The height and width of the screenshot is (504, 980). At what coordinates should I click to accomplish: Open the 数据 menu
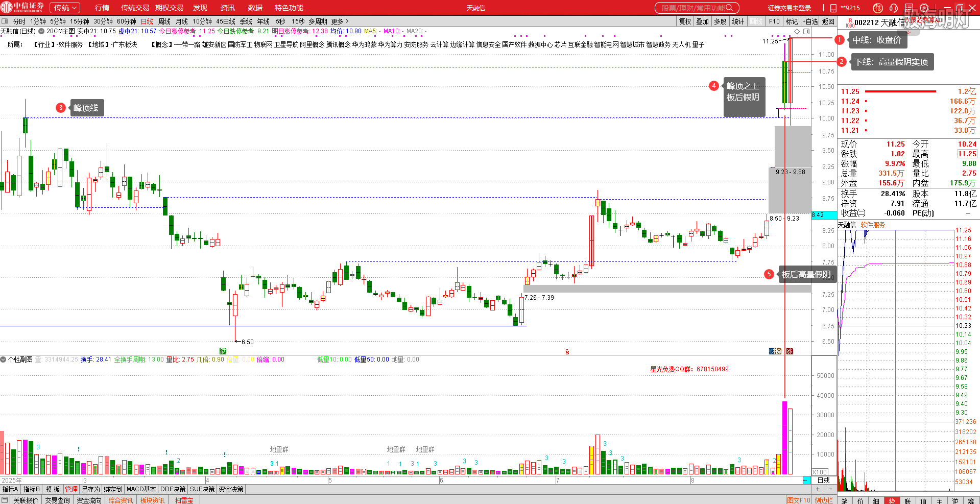255,8
